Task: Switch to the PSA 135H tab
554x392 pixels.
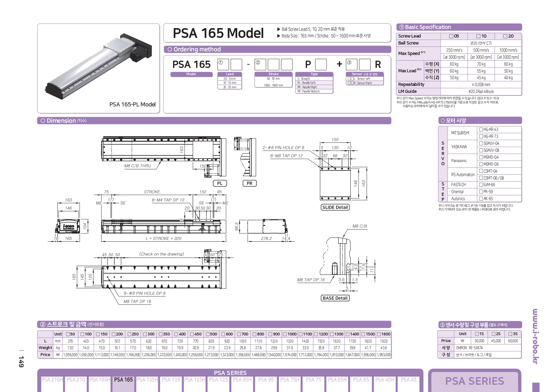Action: [x=147, y=383]
